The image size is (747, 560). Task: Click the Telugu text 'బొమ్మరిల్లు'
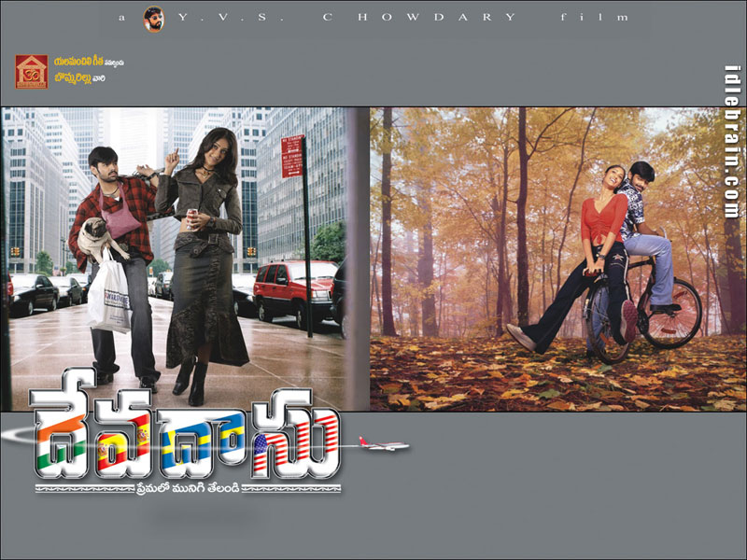73,78
